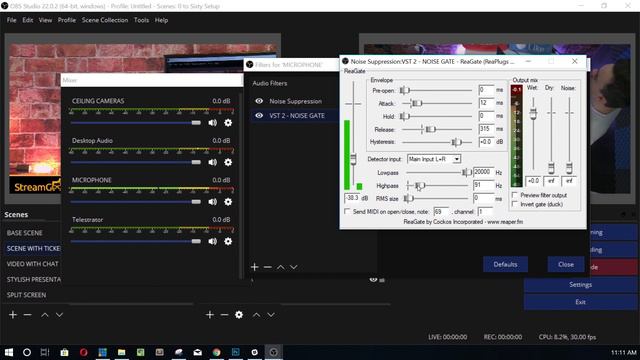The height and width of the screenshot is (360, 640).
Task: Open CEILING CAMERAS gear settings
Action: [228, 123]
